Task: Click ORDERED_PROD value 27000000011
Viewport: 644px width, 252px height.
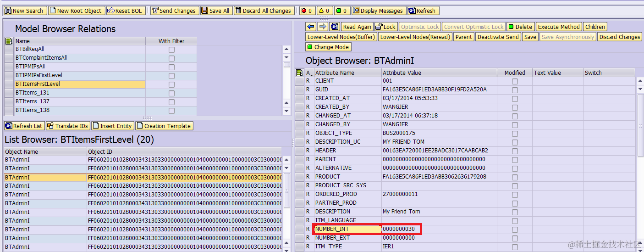Action: point(400,194)
